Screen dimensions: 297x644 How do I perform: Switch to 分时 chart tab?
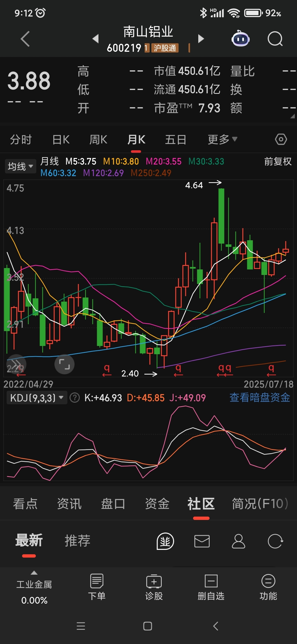(21, 140)
